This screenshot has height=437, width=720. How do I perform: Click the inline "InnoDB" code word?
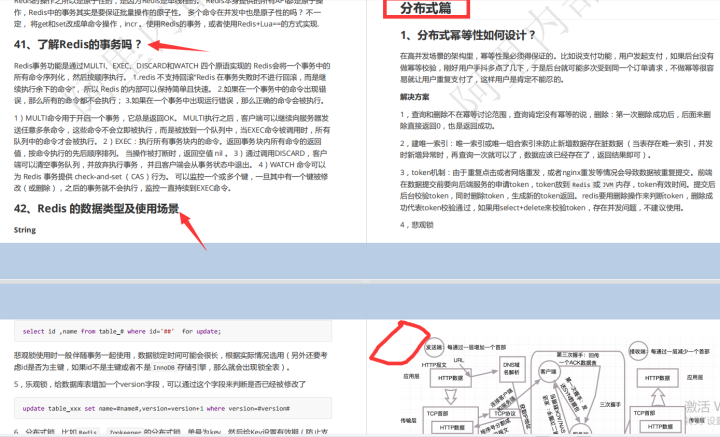click(163, 367)
